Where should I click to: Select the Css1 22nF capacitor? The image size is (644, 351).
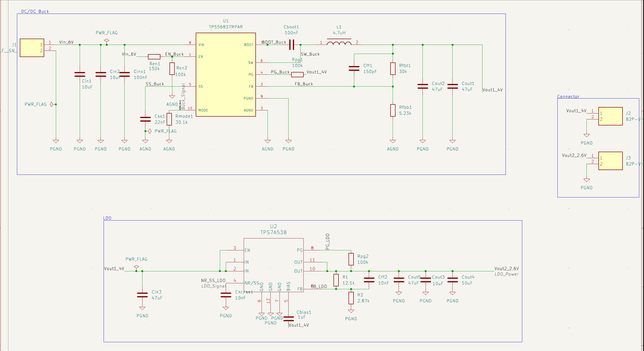click(145, 119)
